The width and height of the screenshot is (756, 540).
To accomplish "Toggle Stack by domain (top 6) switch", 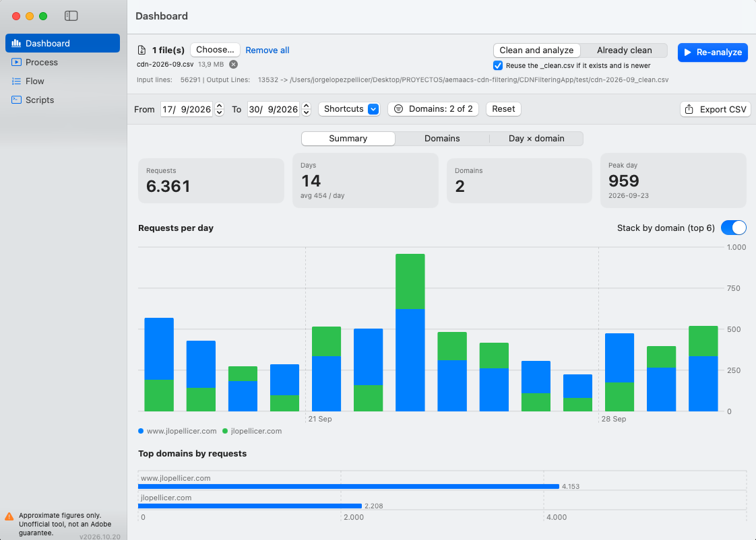I will pos(733,228).
